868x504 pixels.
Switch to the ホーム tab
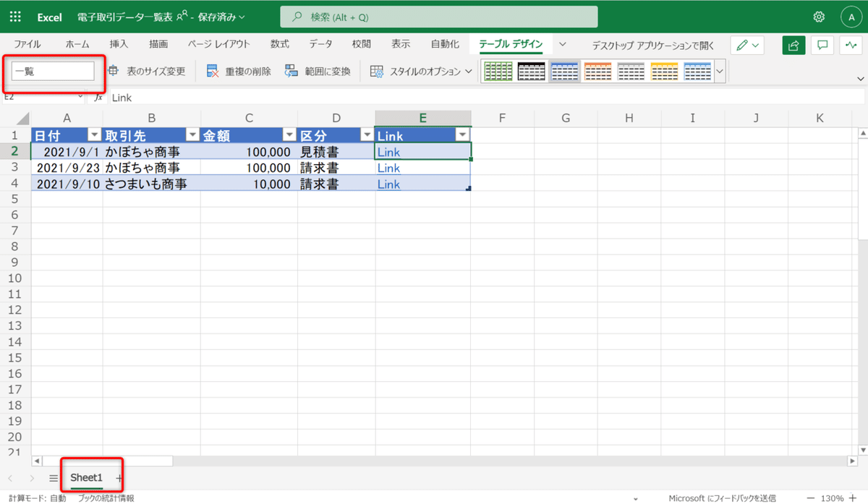point(77,44)
